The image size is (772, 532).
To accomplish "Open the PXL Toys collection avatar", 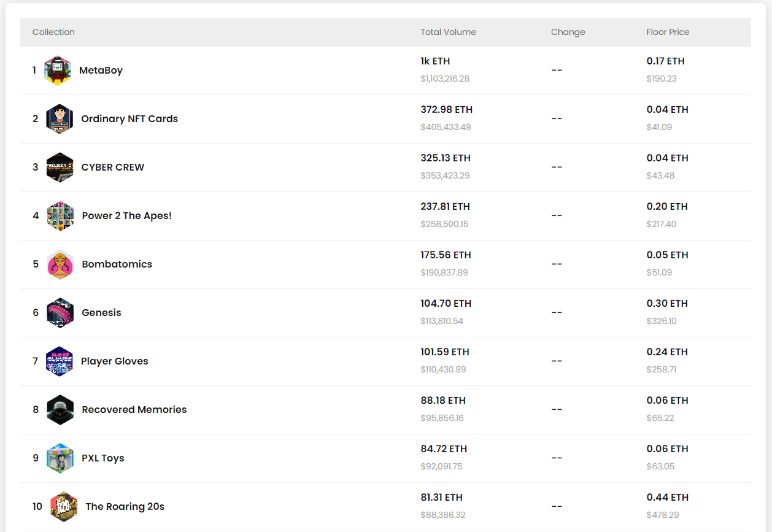I will tap(60, 458).
